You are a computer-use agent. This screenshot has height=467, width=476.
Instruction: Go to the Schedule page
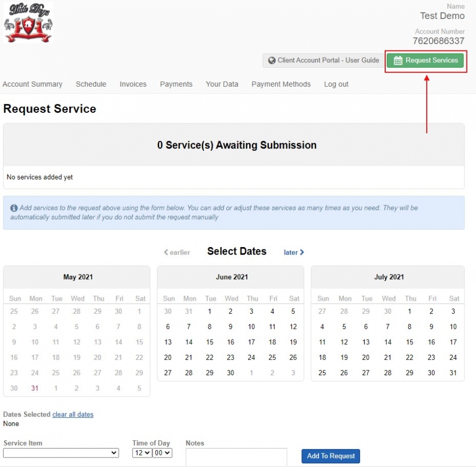tap(91, 84)
